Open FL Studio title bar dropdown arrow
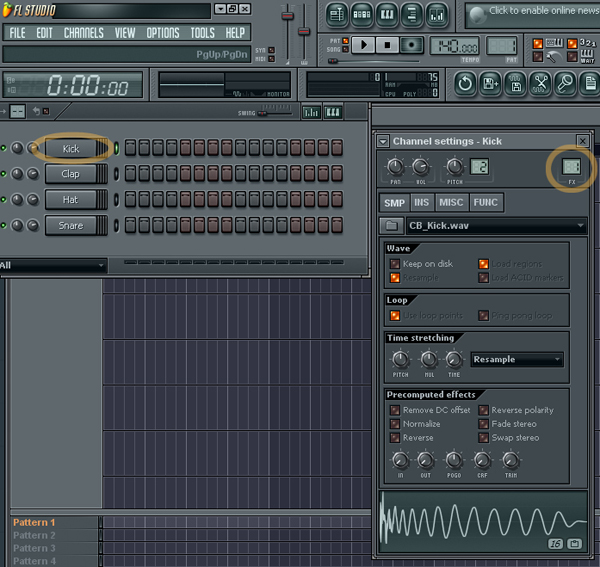Screen dimensions: 600x567 220,9
